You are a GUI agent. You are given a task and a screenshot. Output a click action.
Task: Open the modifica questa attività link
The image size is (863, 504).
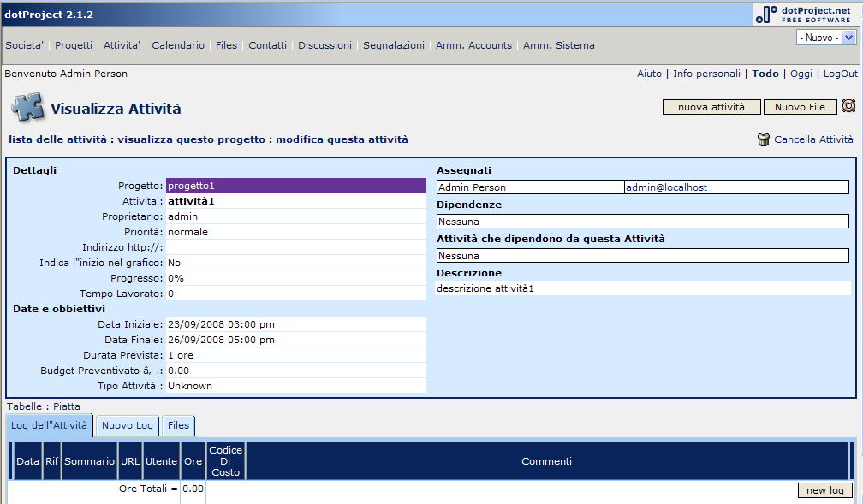point(342,139)
